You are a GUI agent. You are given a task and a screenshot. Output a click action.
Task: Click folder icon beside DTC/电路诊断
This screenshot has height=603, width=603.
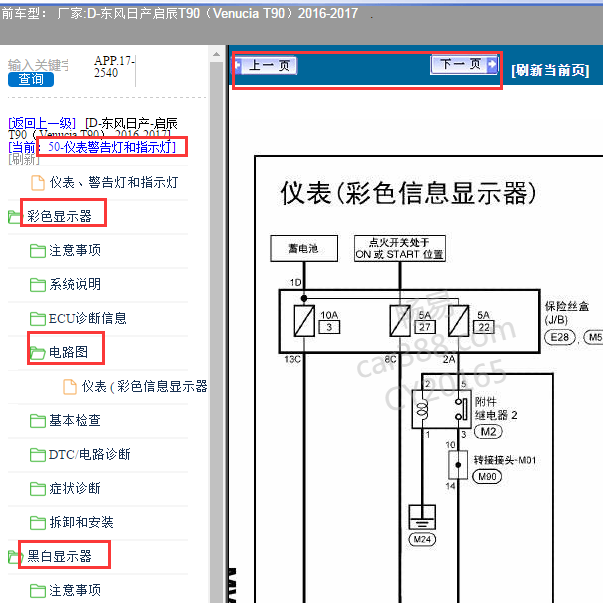(38, 455)
